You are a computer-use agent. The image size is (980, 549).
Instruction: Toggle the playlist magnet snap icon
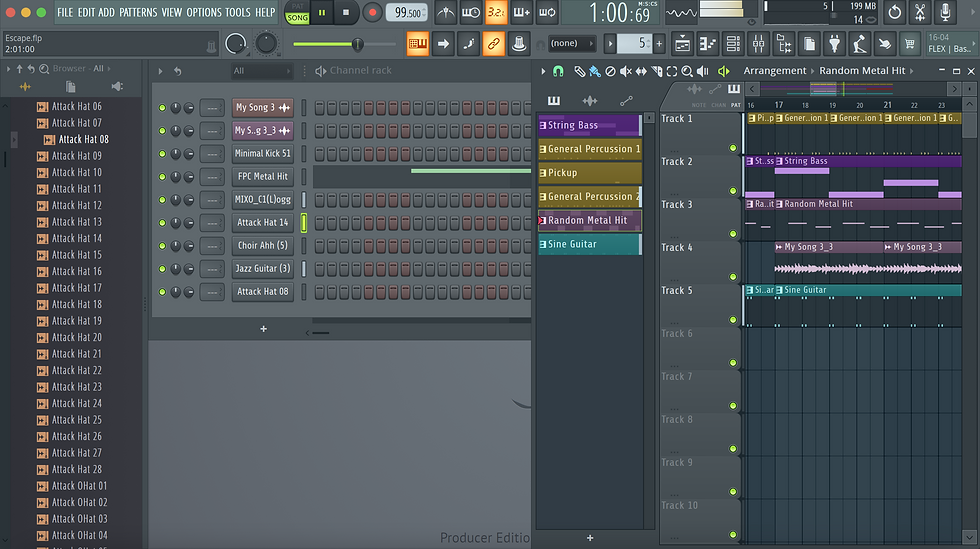point(558,71)
